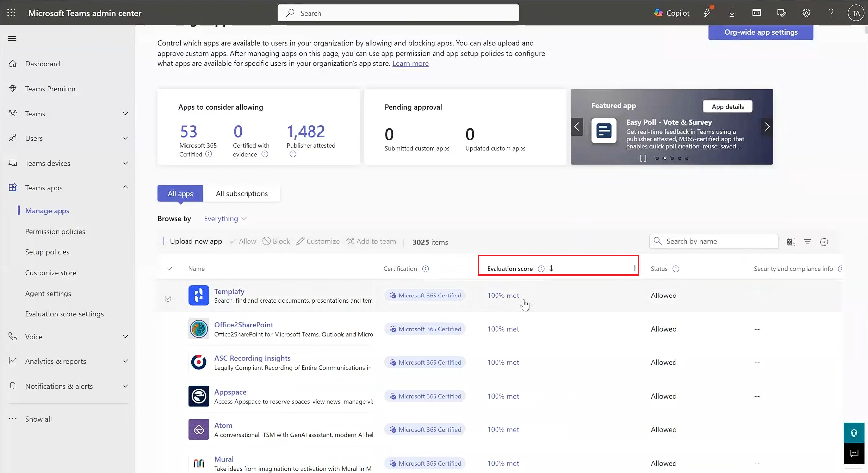Show Certification column info icon

425,269
